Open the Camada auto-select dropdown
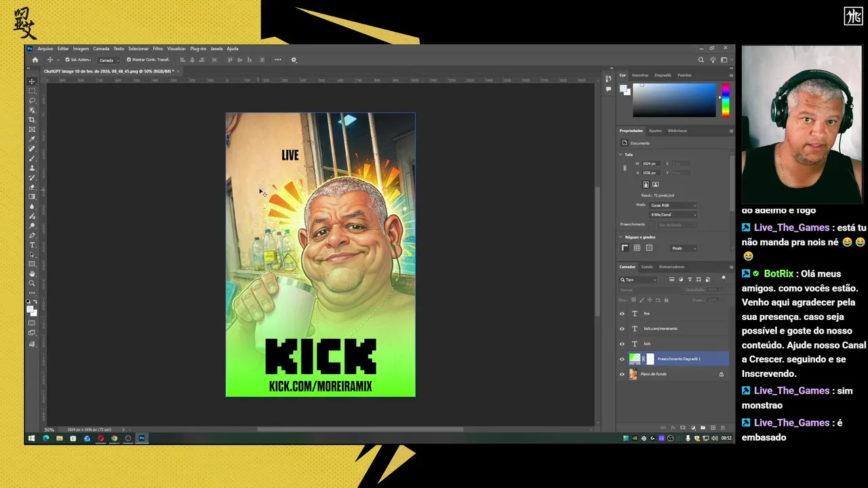The width and height of the screenshot is (868, 488). coord(109,60)
